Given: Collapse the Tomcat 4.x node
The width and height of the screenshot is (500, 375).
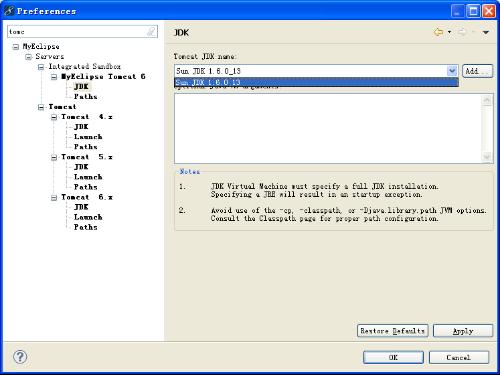Looking at the screenshot, I should point(54,117).
